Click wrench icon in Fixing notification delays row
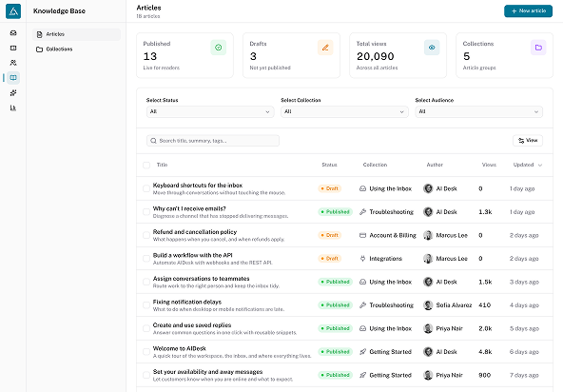 click(362, 305)
